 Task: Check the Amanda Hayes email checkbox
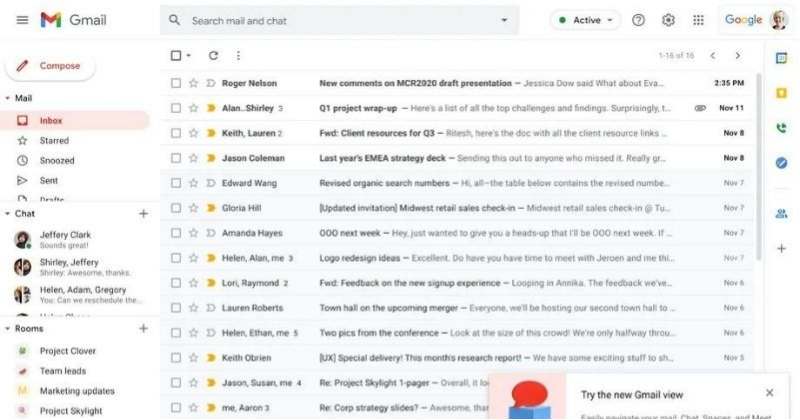click(x=176, y=233)
